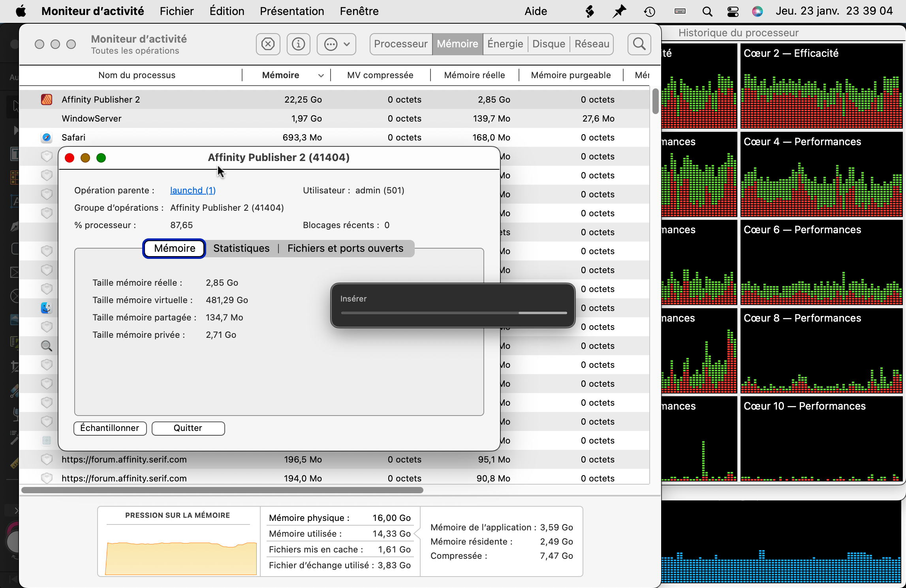Select Mémoire tab in process info window
906x588 pixels.
click(x=174, y=248)
